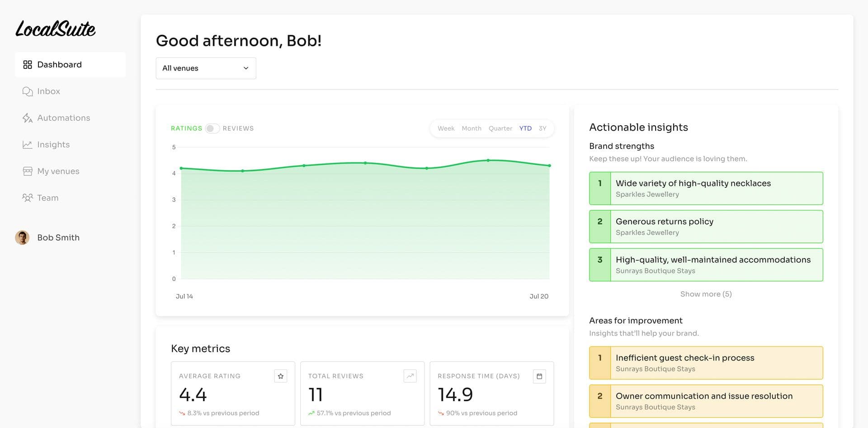Click the trend icon on Total Reviews card
The width and height of the screenshot is (868, 428).
coord(410,376)
